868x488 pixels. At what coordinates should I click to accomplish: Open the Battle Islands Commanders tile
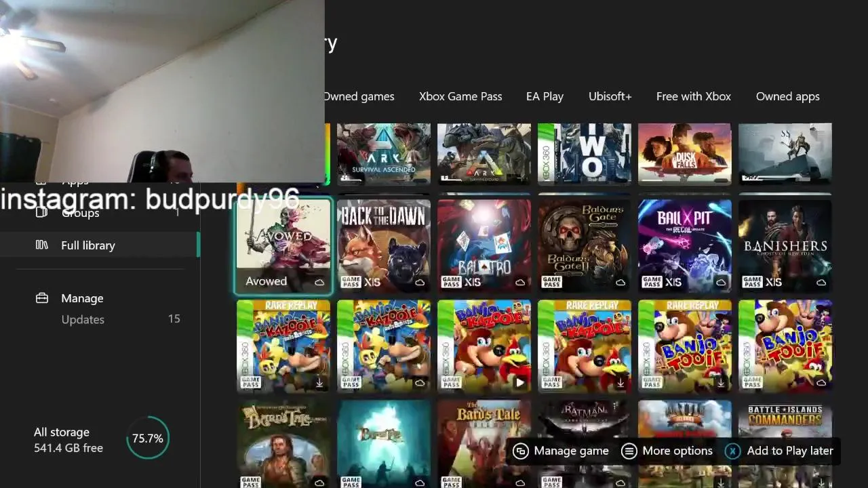[x=785, y=444]
